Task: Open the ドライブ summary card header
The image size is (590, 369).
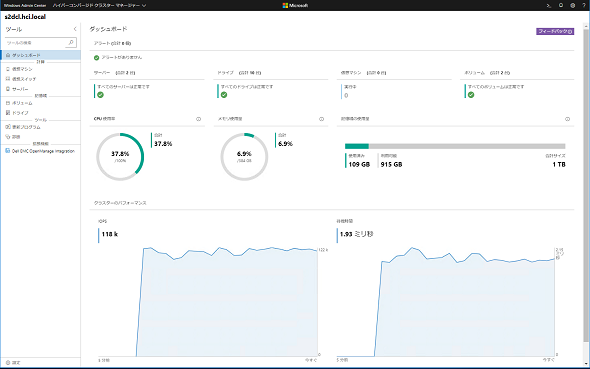Action: pyautogui.click(x=239, y=73)
